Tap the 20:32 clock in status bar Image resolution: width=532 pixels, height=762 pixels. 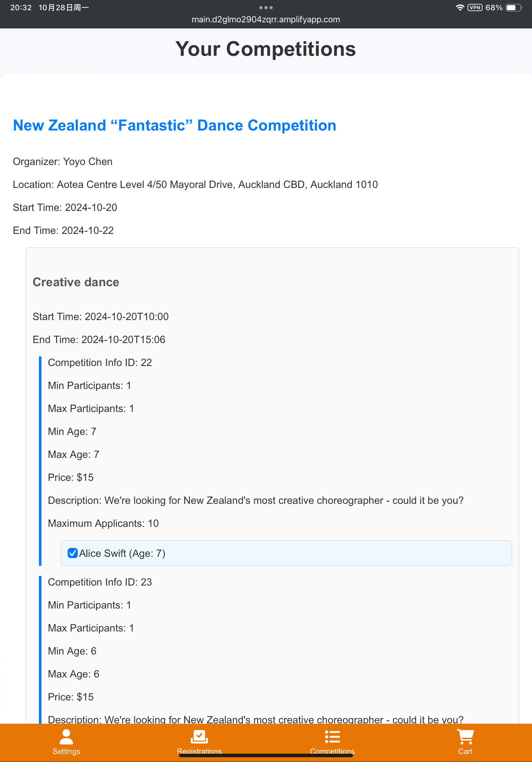point(21,8)
